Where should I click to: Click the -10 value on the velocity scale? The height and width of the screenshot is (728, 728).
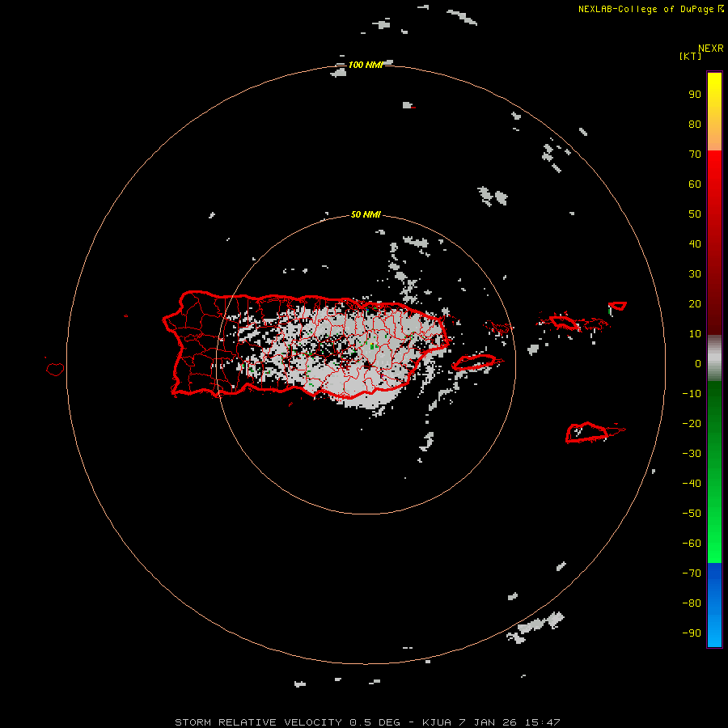(692, 394)
